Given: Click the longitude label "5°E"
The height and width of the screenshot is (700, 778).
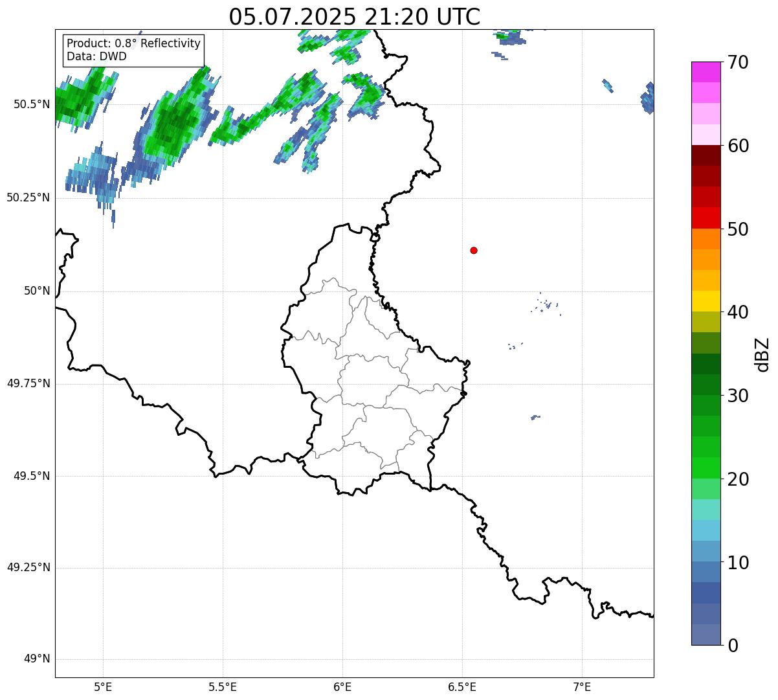Looking at the screenshot, I should pyautogui.click(x=103, y=687).
